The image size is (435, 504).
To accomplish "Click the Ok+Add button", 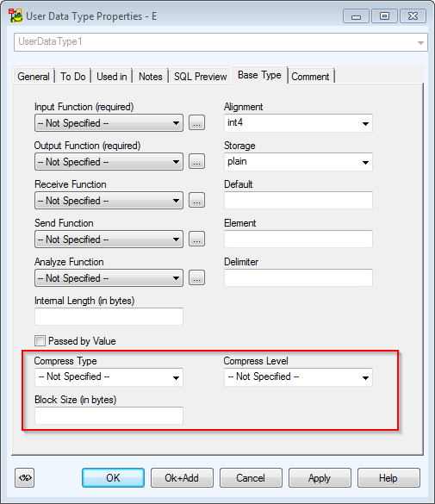I will [x=182, y=477].
